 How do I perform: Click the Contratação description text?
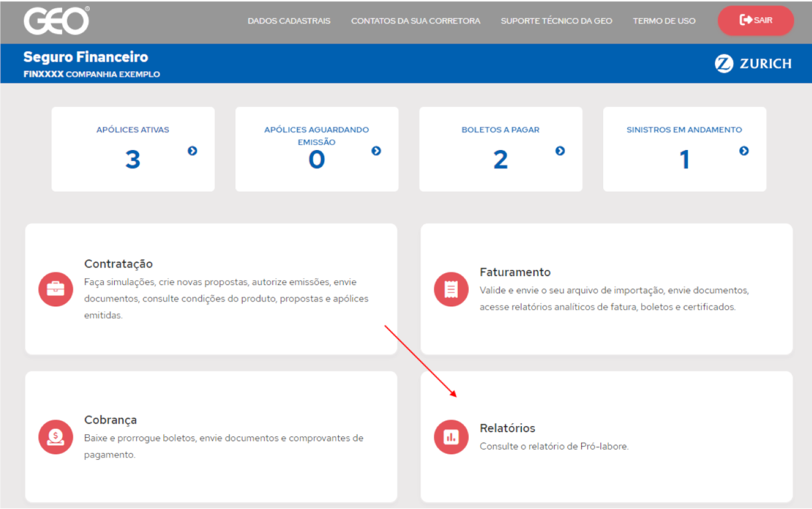click(226, 299)
